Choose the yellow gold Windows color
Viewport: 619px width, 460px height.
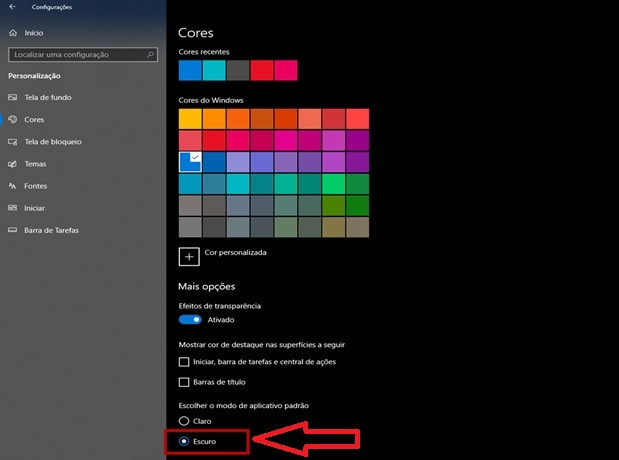[190, 119]
